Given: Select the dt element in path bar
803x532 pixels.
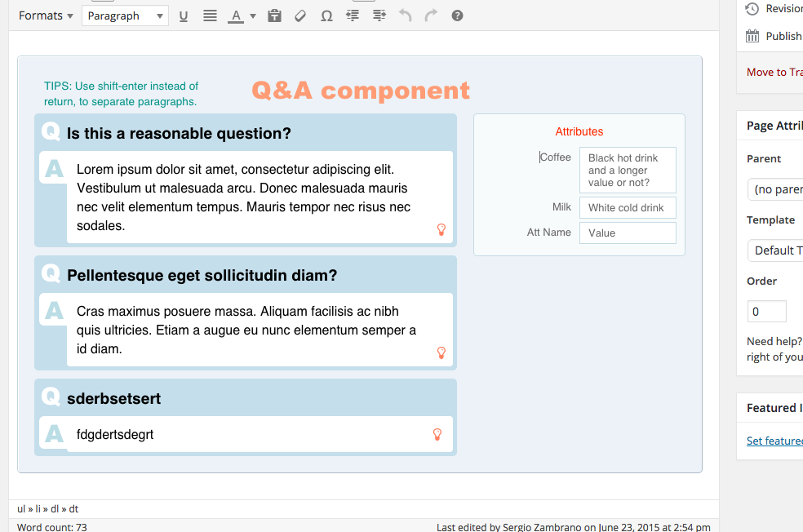Looking at the screenshot, I should pos(73,509).
